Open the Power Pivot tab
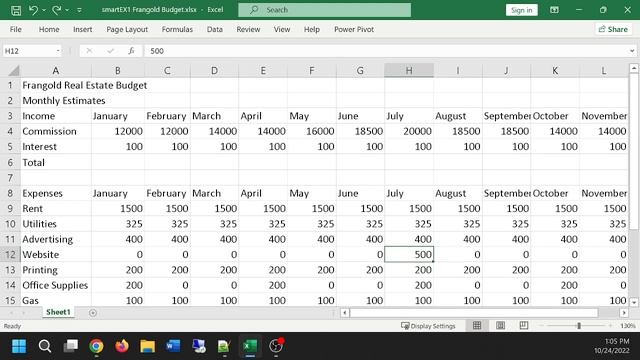 coord(354,29)
